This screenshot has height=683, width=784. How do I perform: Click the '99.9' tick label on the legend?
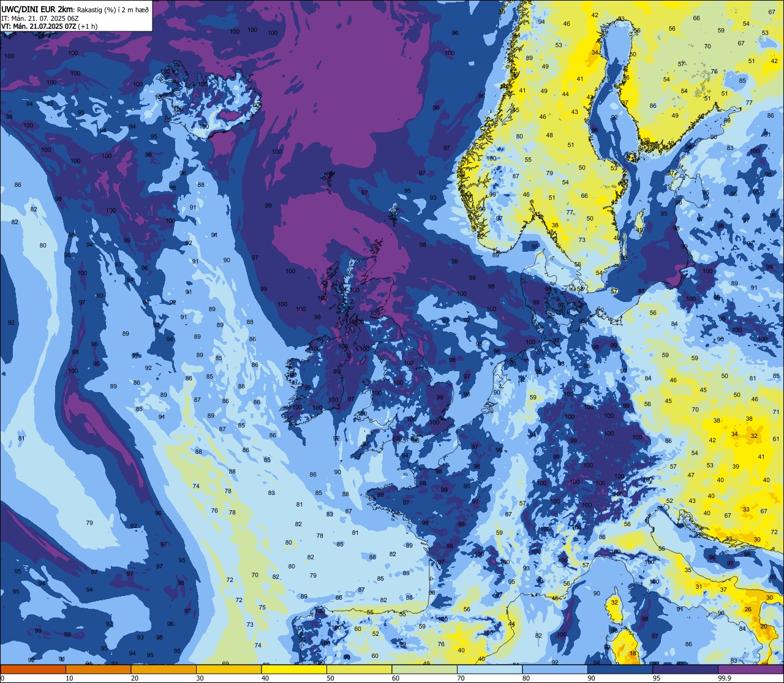pyautogui.click(x=725, y=678)
